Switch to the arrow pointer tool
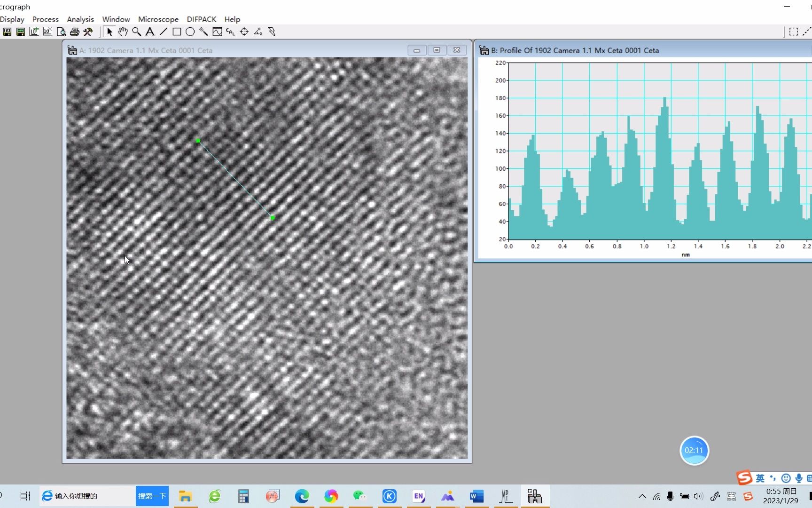 109,32
